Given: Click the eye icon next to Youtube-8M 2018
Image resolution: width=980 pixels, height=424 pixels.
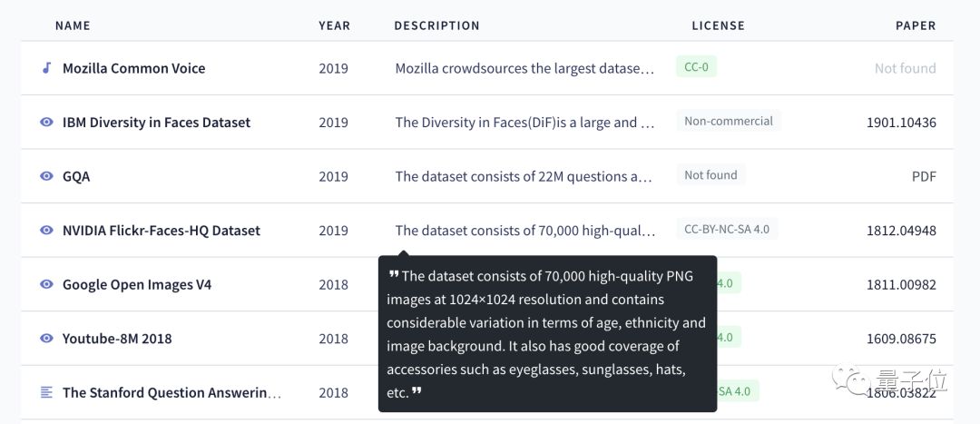Looking at the screenshot, I should [x=46, y=339].
